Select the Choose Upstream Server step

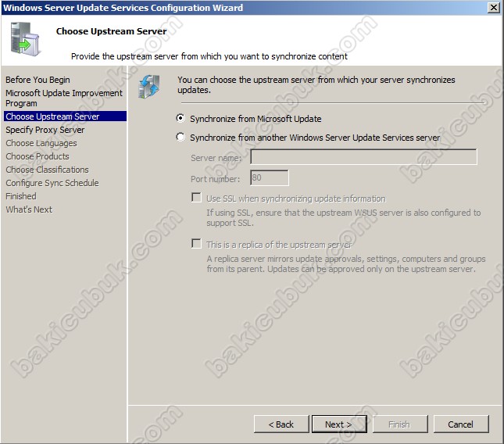(x=66, y=116)
